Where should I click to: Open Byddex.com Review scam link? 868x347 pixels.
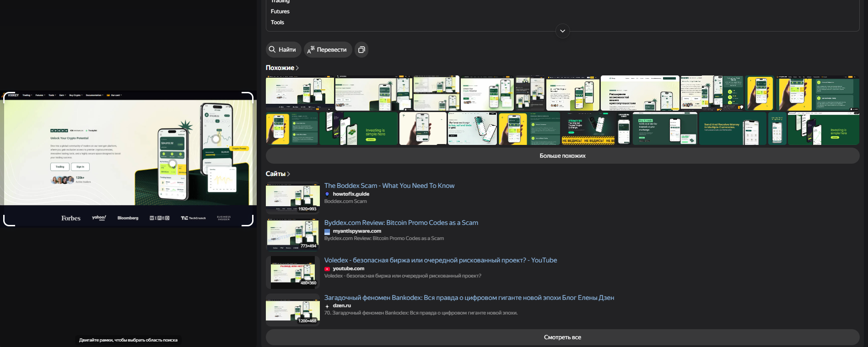[401, 223]
